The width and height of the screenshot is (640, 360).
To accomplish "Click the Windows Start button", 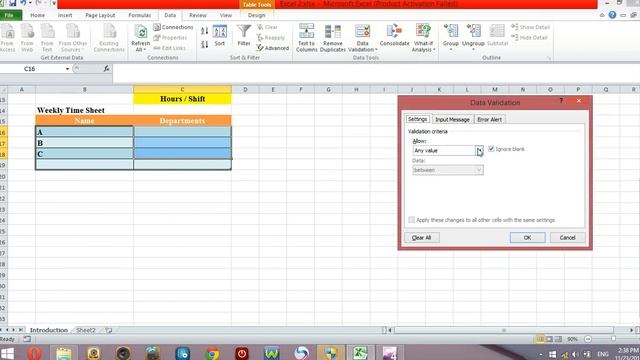I will 7,353.
